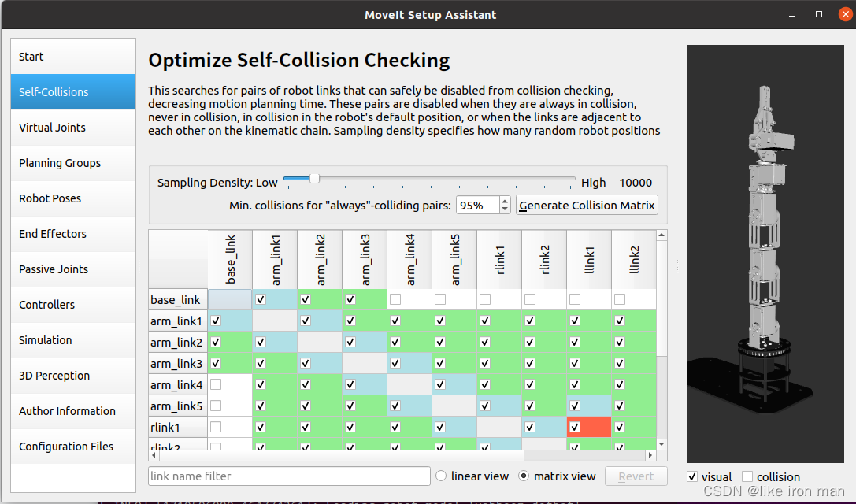Screen dimensions: 856x504
Task: Toggle arm_link3 row arm_link4 checkbox
Action: [395, 363]
